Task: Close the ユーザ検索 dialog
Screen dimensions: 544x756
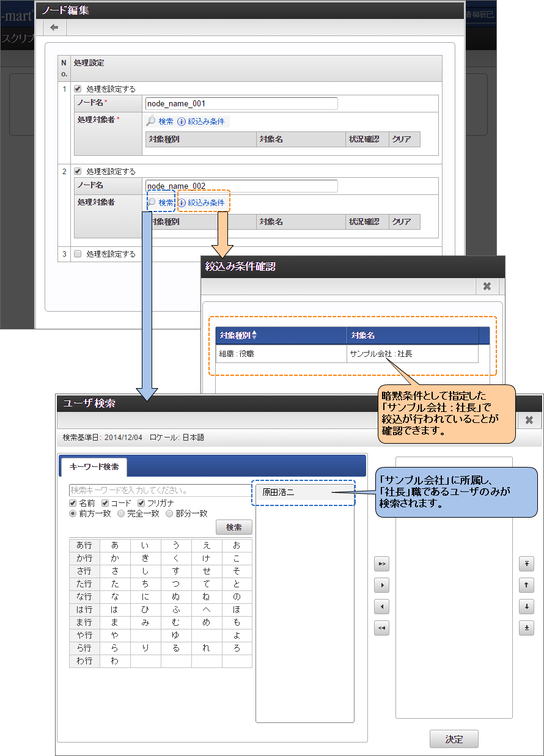Action: click(x=529, y=420)
